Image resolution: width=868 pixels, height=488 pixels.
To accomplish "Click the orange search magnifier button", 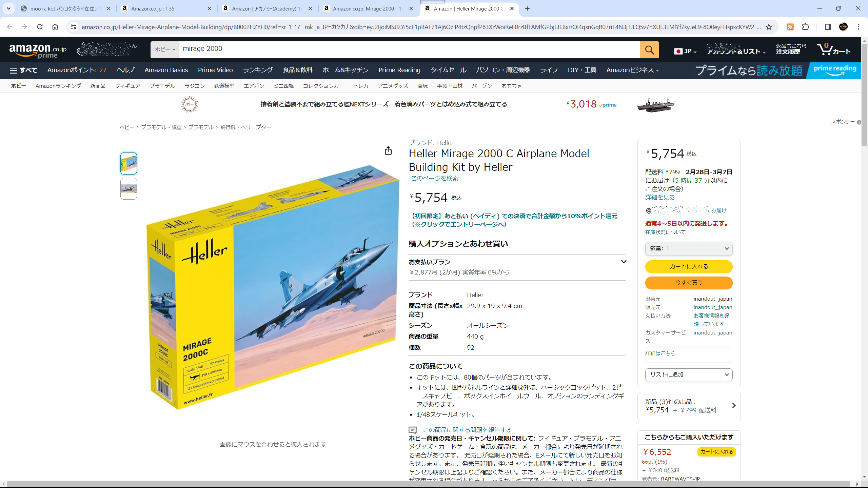I will point(649,50).
